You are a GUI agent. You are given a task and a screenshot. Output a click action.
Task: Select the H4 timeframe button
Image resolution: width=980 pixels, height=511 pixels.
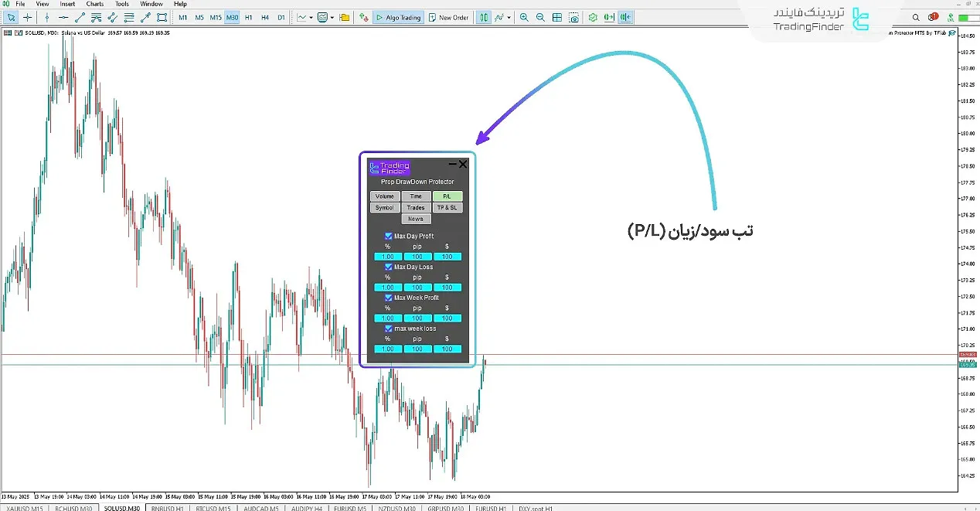tap(265, 17)
